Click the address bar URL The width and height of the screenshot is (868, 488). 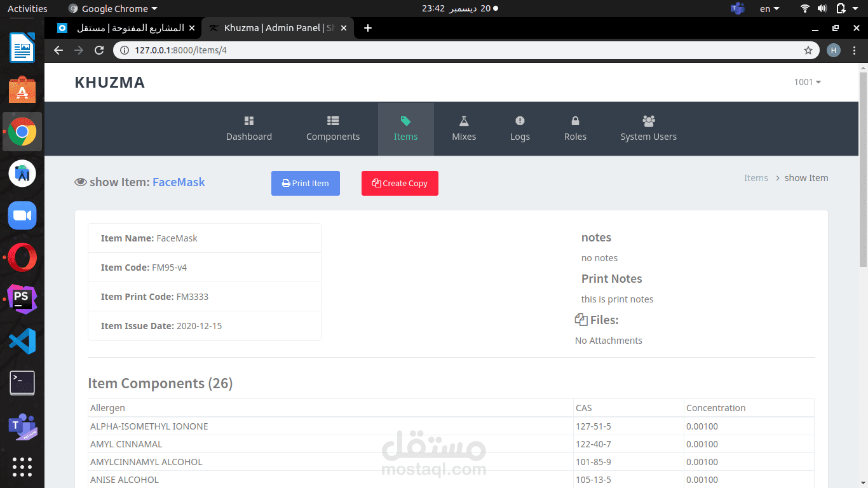[x=180, y=50]
